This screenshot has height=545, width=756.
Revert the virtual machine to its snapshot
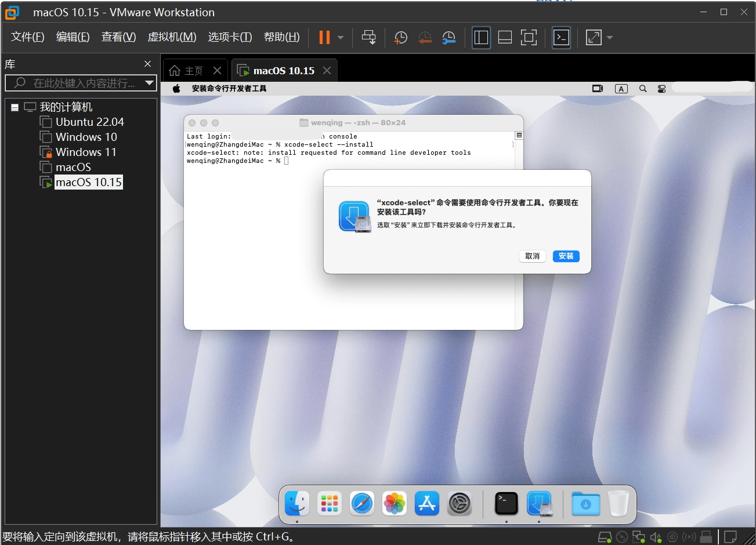point(425,38)
